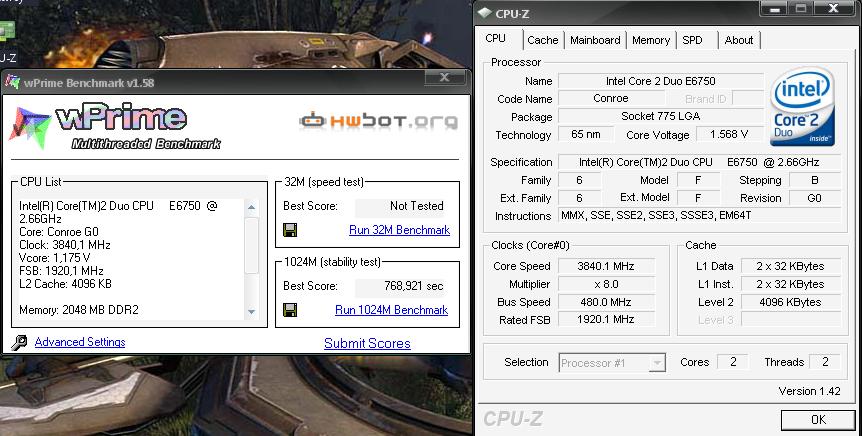Image resolution: width=862 pixels, height=436 pixels.
Task: Click the Technology value '65 nm'
Action: (585, 134)
